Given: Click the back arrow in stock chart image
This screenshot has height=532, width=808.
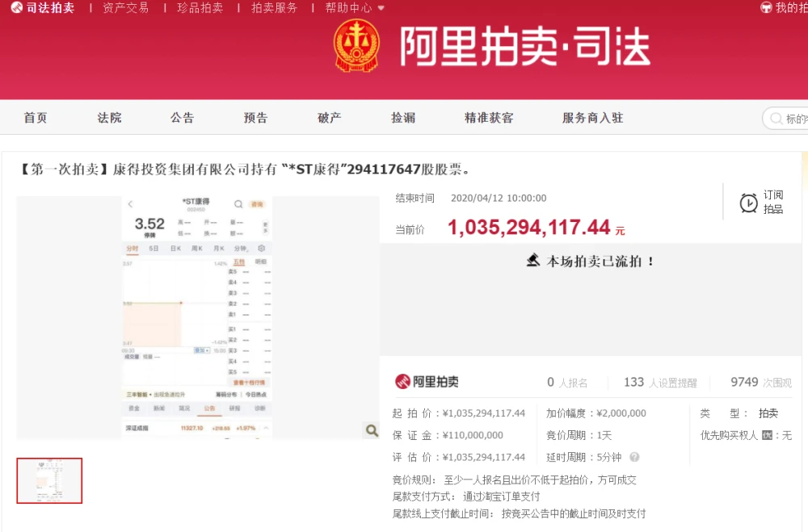Looking at the screenshot, I should pos(130,204).
